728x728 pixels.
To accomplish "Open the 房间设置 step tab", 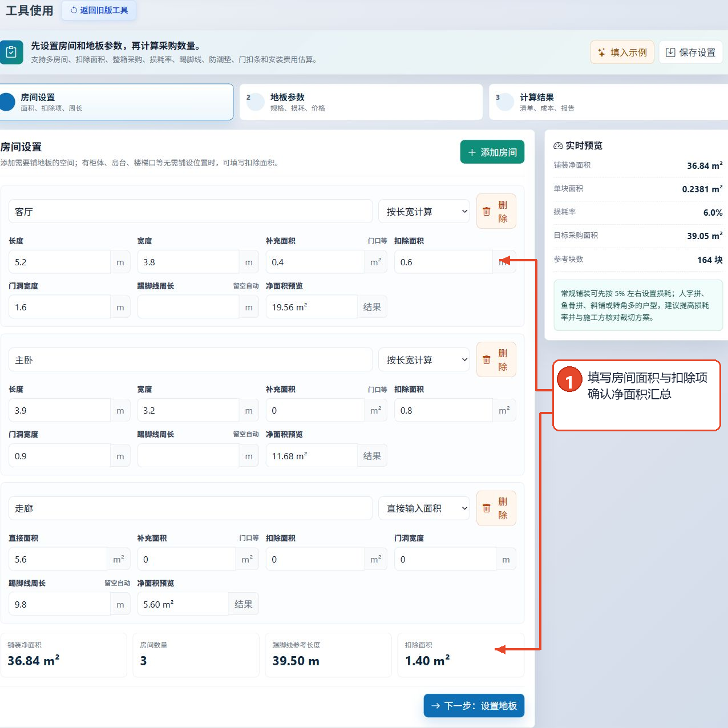I will 116,102.
